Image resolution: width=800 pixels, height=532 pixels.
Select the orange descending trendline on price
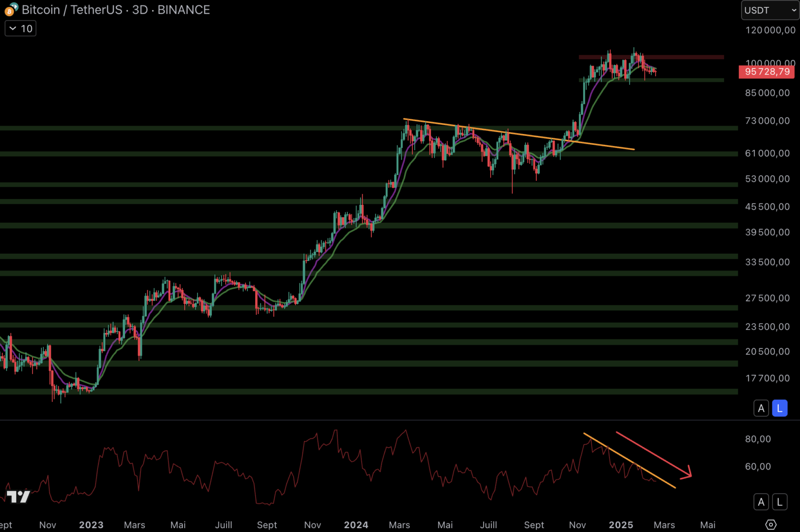[x=519, y=134]
